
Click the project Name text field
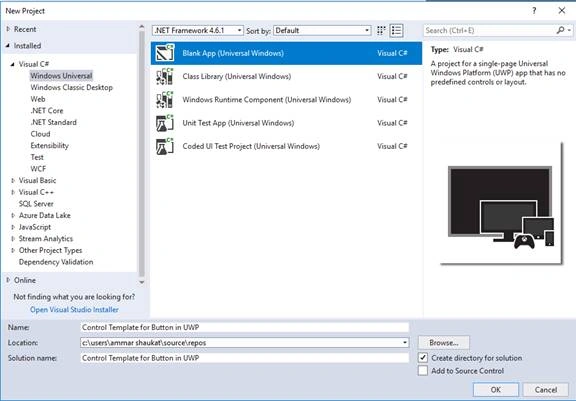pos(245,327)
